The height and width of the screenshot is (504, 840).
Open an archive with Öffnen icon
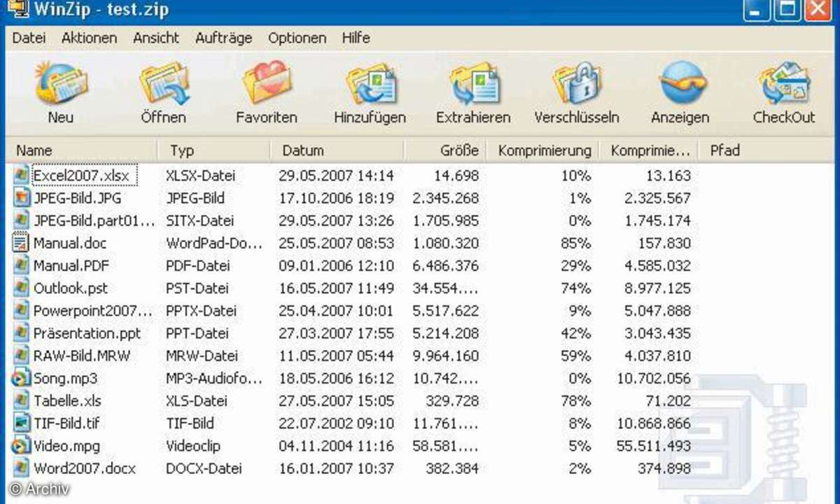tap(164, 83)
